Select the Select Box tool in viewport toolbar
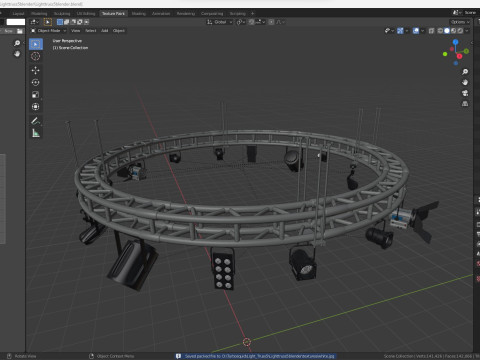 [x=36, y=44]
